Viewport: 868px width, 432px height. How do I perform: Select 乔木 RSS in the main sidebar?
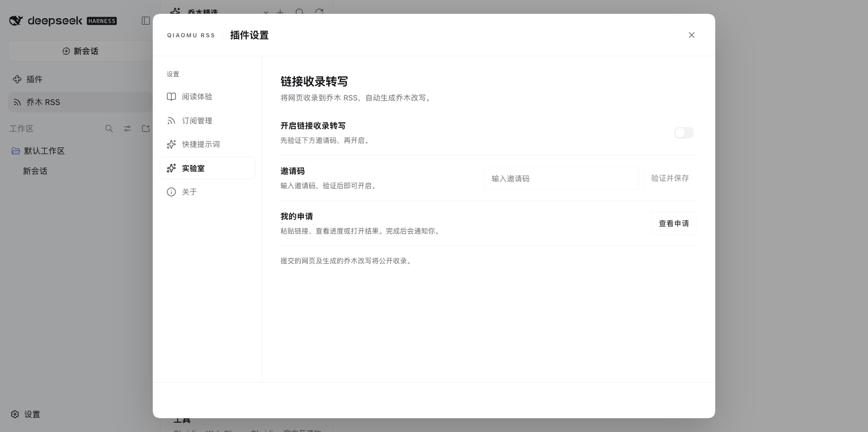point(80,102)
